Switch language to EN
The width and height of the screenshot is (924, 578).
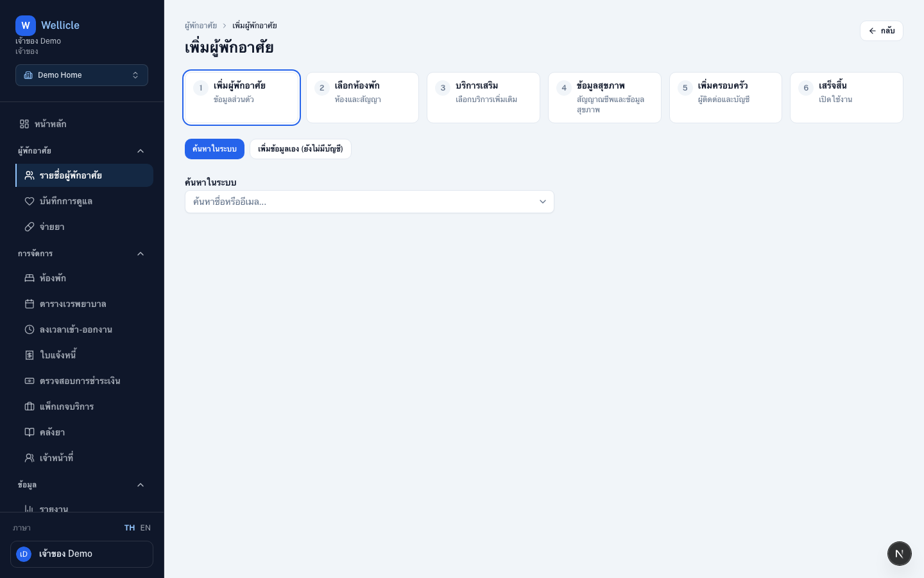click(146, 528)
